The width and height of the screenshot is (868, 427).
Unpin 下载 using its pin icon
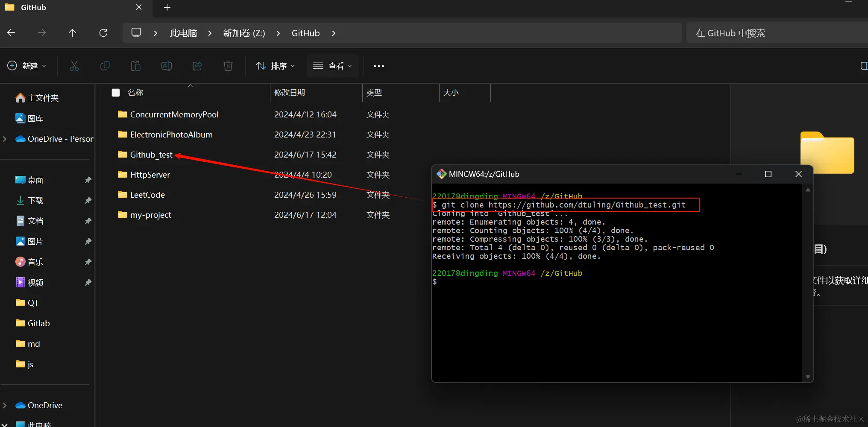(88, 200)
